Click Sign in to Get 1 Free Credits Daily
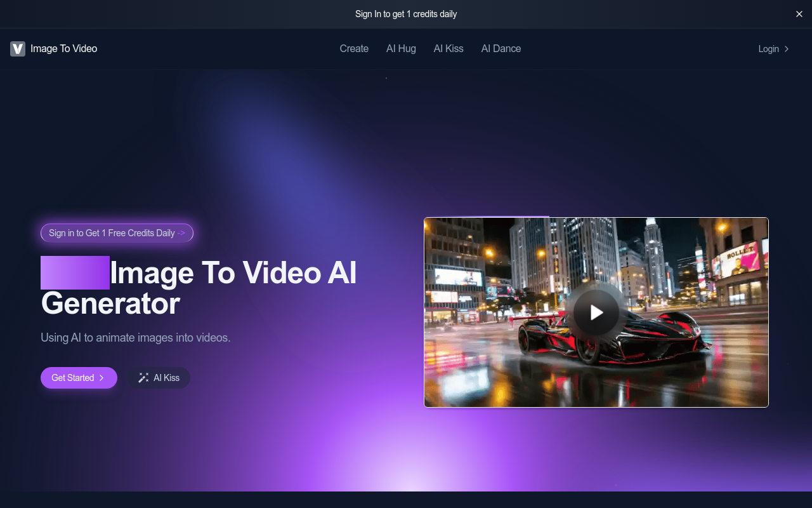This screenshot has width=812, height=508. click(117, 233)
